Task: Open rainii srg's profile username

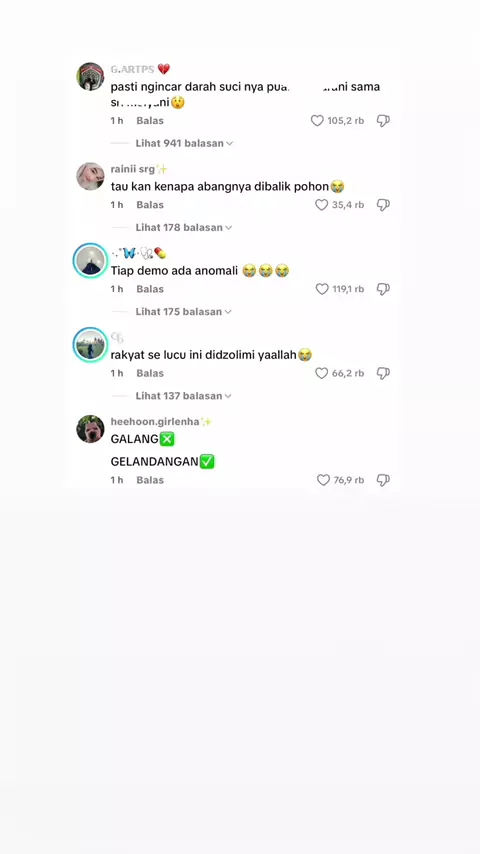Action: (133, 169)
